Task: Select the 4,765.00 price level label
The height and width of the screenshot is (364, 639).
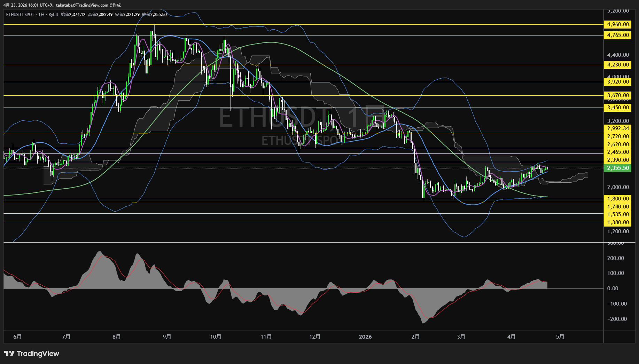Action: point(618,35)
